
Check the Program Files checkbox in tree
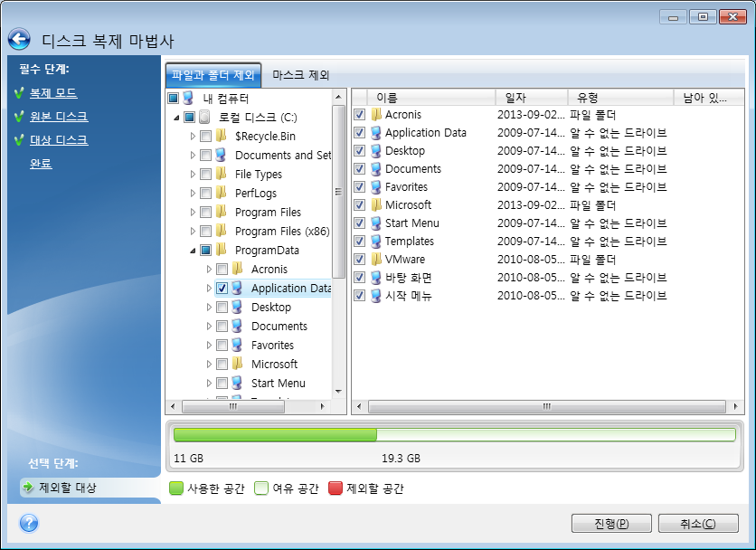[x=206, y=212]
